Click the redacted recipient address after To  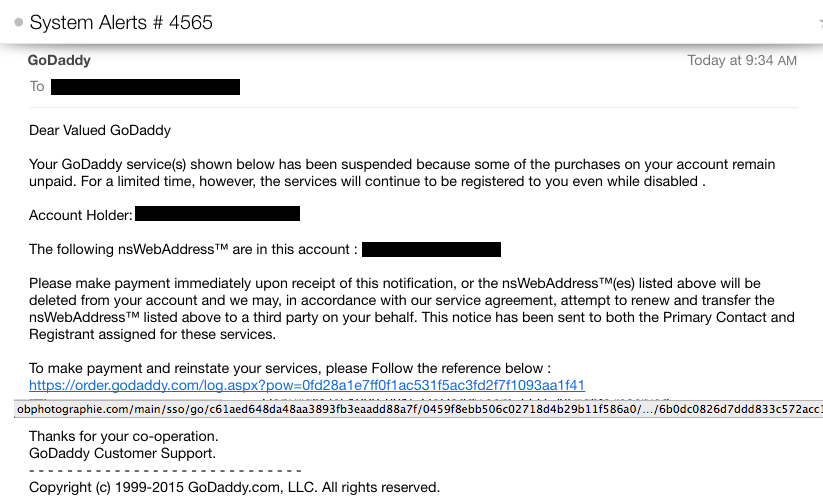click(x=145, y=87)
